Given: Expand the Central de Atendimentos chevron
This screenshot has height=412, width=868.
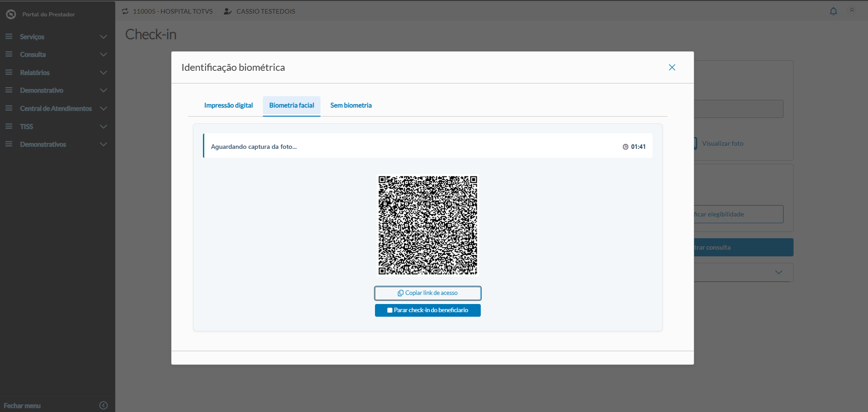Looking at the screenshot, I should (104, 108).
